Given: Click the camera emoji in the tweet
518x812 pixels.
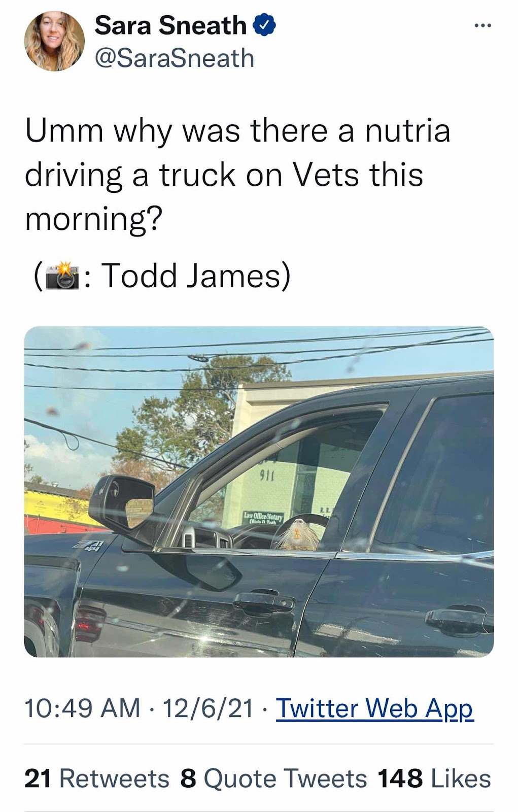Looking at the screenshot, I should click(x=62, y=276).
